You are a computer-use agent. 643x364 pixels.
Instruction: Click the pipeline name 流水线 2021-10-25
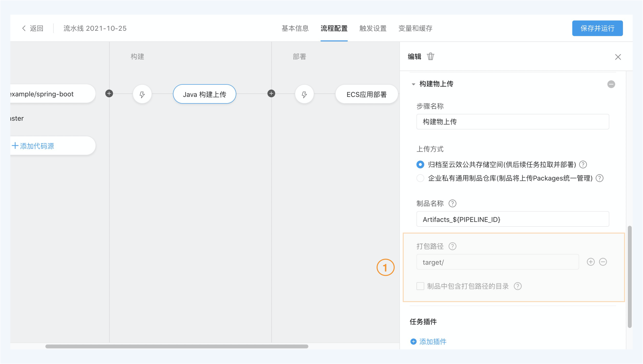[95, 28]
